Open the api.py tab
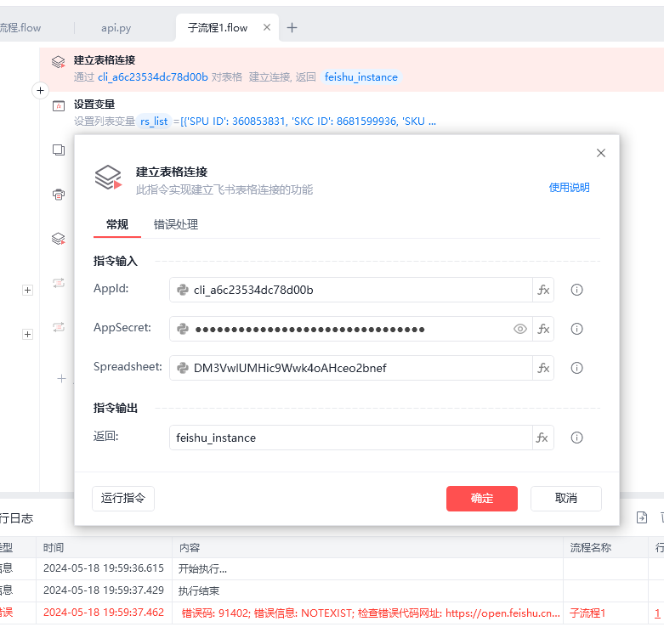This screenshot has height=644, width=664. click(x=116, y=28)
